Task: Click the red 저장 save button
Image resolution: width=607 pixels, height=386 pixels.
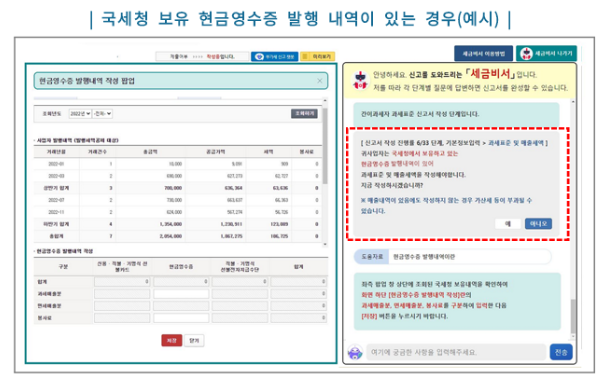Action: tap(171, 340)
